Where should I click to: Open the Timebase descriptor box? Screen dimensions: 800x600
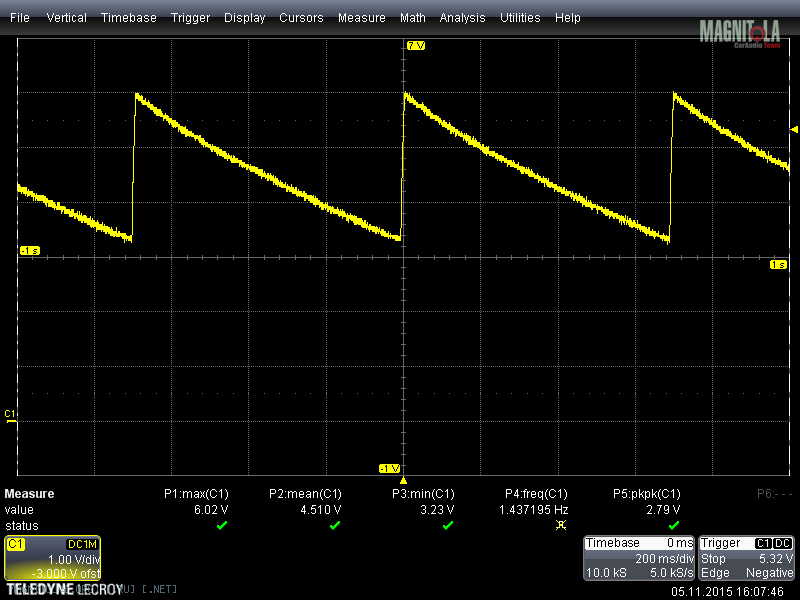[x=638, y=558]
